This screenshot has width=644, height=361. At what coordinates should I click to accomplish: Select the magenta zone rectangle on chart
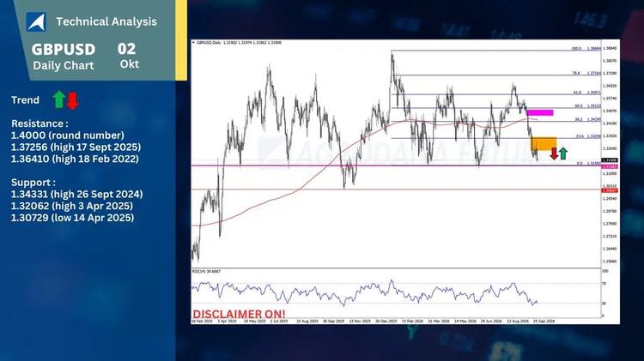[540, 112]
